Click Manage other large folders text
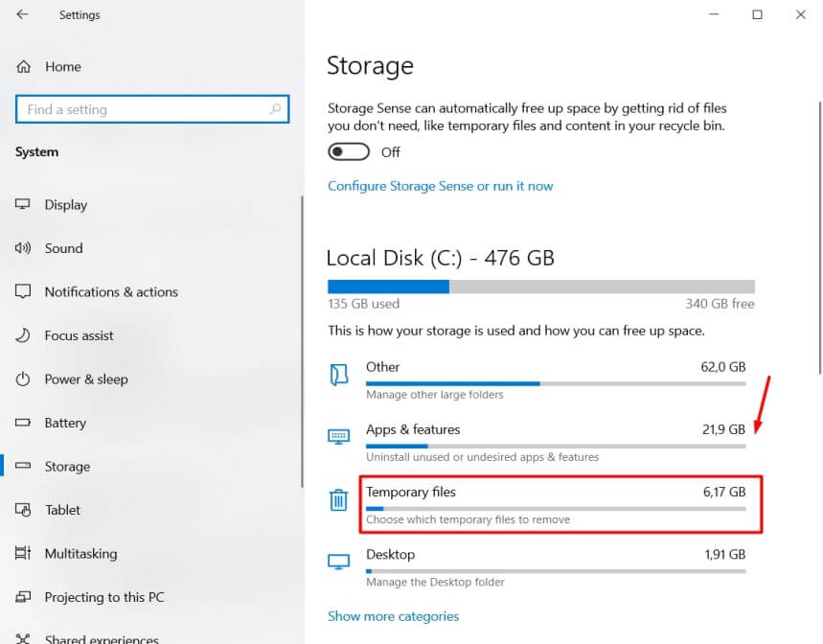 pyautogui.click(x=435, y=394)
